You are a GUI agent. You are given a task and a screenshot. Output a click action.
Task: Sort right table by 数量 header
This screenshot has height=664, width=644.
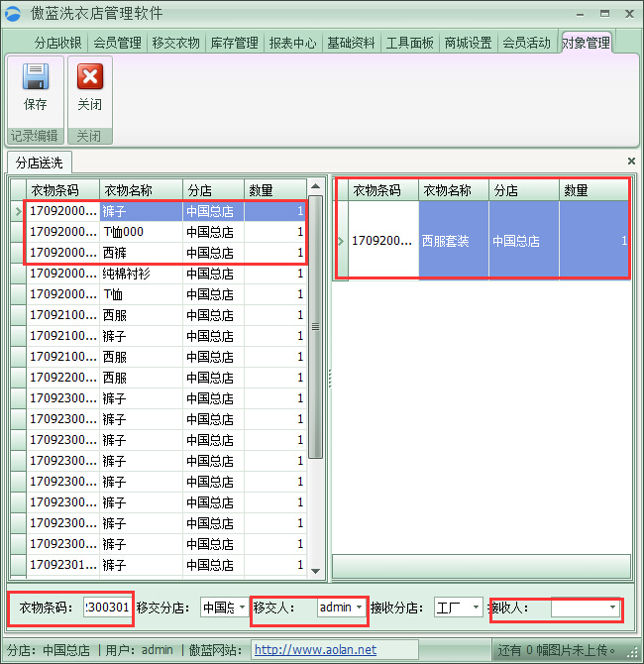pos(593,190)
